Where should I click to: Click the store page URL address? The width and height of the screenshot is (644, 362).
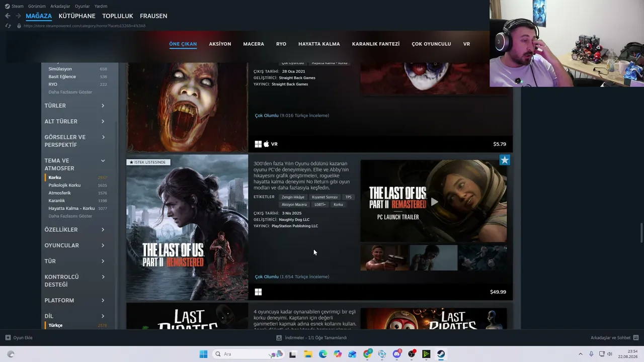tap(85, 26)
